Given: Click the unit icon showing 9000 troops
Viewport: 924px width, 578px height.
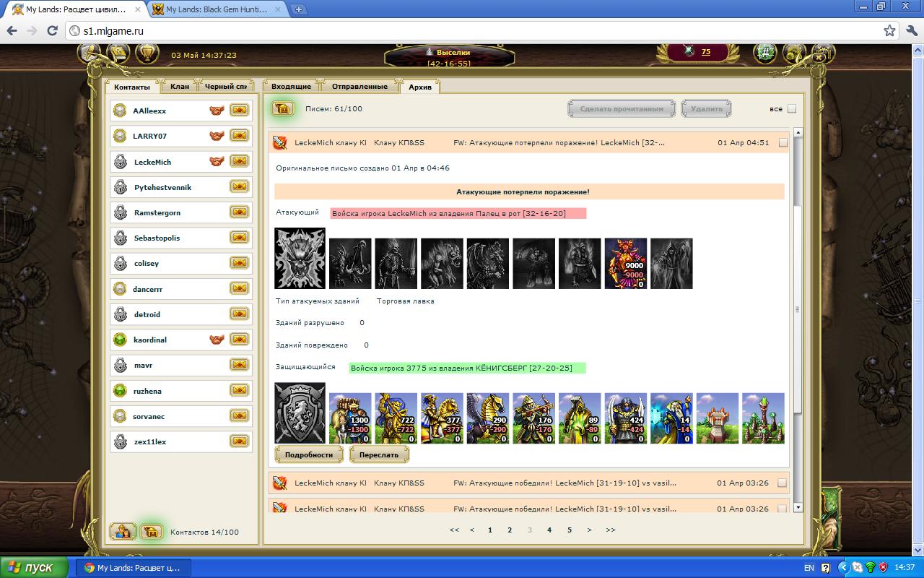Looking at the screenshot, I should click(625, 264).
